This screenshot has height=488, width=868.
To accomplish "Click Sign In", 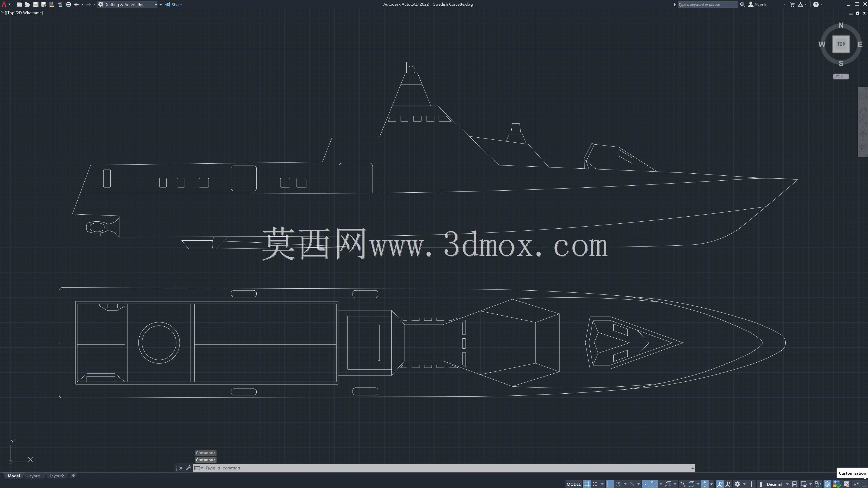I will [x=758, y=5].
